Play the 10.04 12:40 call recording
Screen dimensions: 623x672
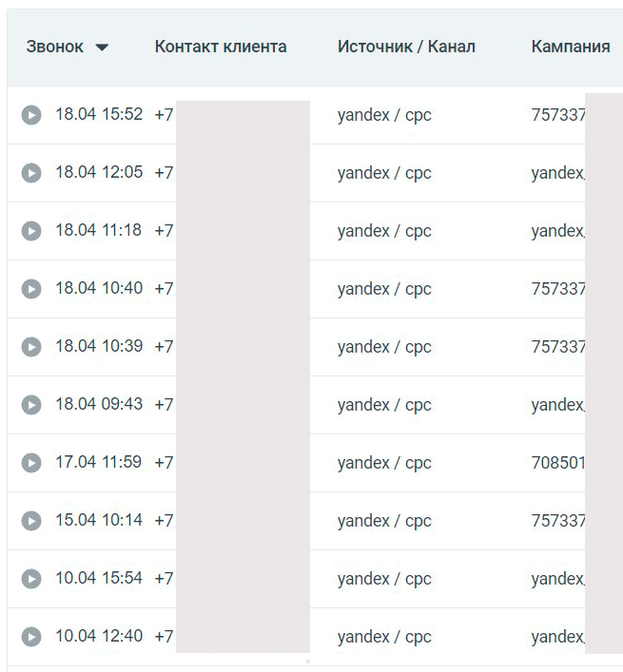pyautogui.click(x=31, y=637)
